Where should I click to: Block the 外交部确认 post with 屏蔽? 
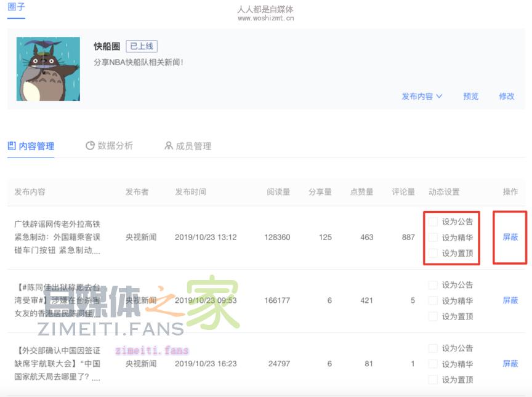(x=510, y=364)
